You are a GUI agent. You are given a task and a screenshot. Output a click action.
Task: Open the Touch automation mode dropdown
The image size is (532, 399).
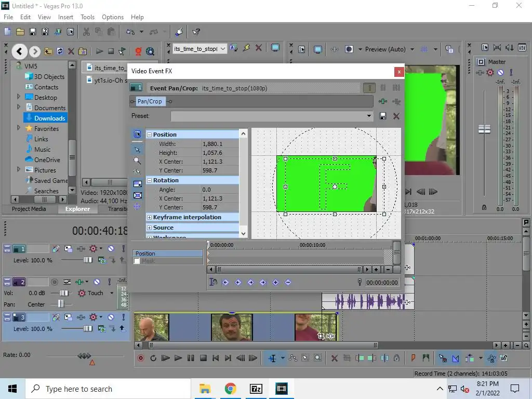tap(112, 293)
